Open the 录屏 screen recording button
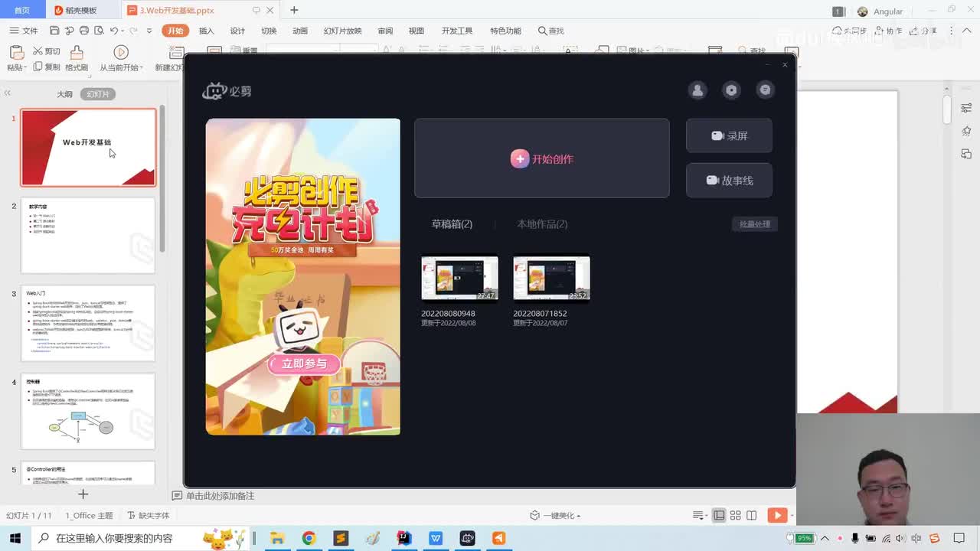The width and height of the screenshot is (980, 551). click(729, 135)
